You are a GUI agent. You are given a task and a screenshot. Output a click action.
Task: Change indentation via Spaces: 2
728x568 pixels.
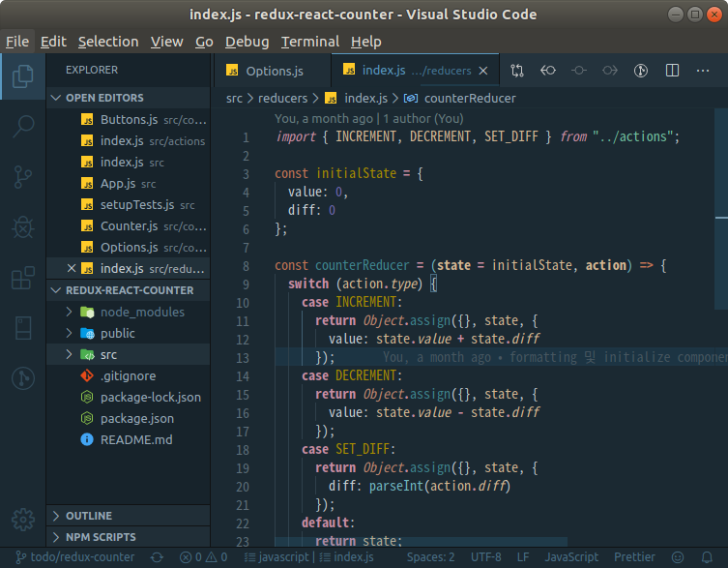430,557
